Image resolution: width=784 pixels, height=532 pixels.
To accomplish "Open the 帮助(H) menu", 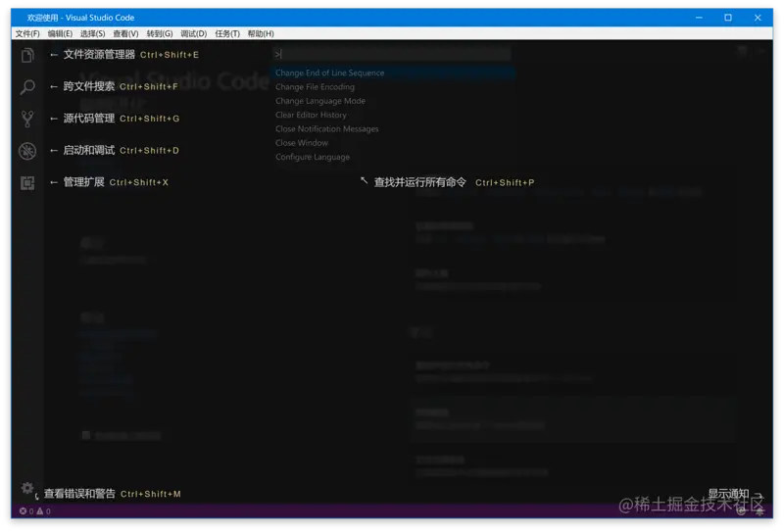I will (261, 33).
